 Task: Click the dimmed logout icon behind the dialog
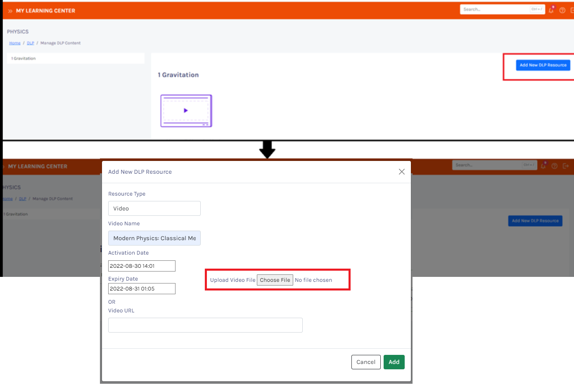(566, 166)
